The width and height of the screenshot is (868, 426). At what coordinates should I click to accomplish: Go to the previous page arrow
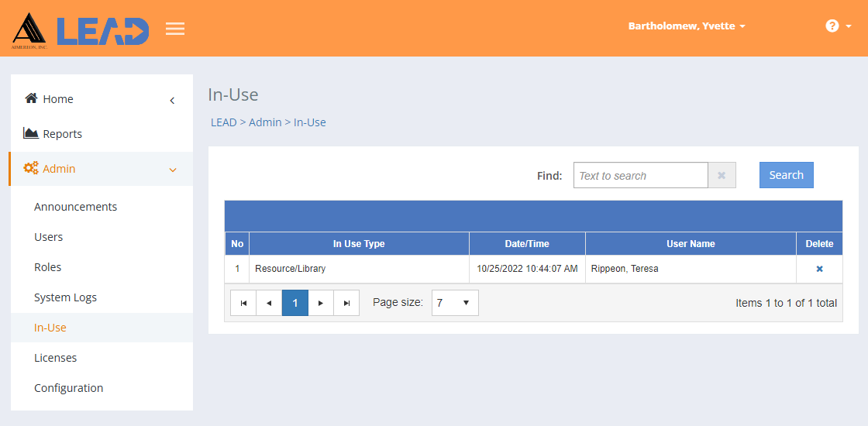tap(269, 303)
